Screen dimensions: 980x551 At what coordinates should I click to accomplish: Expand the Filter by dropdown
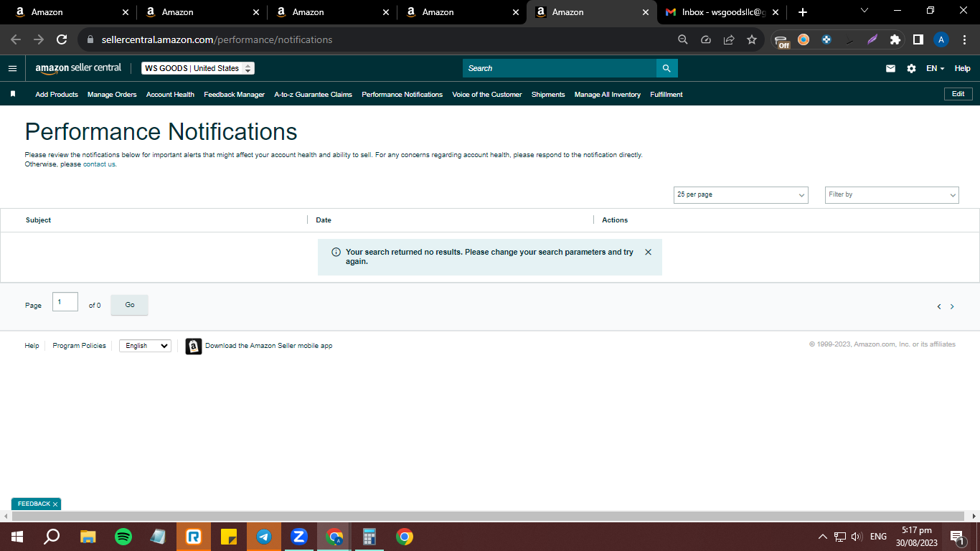[892, 194]
